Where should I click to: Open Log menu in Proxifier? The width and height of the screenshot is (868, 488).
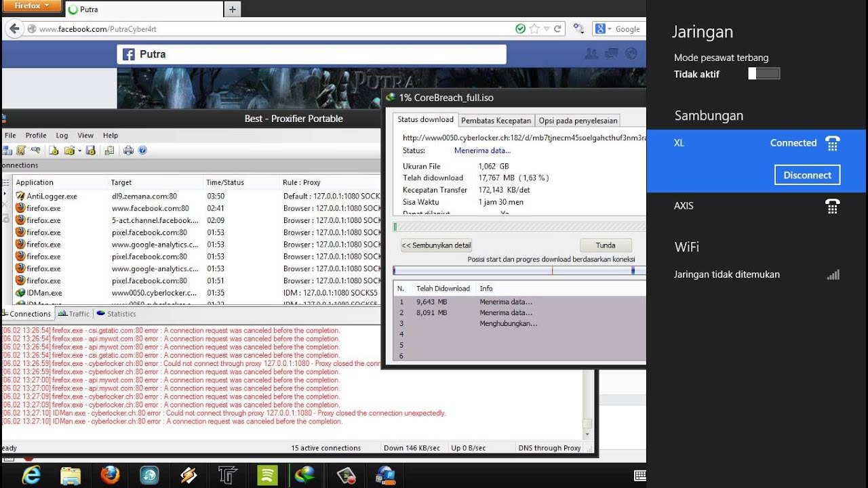(62, 136)
